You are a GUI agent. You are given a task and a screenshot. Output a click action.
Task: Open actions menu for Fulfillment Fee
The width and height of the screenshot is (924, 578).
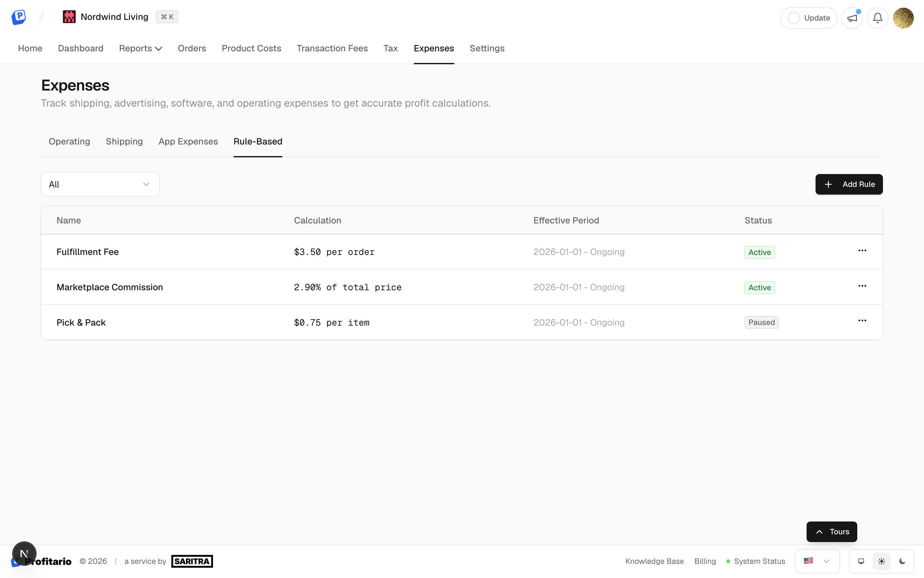862,251
